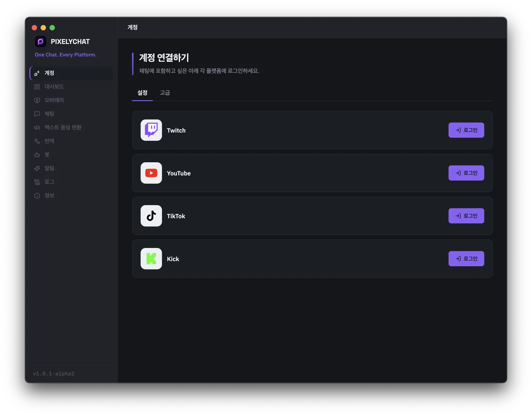
Task: Click the TikTok platform logo
Action: click(x=151, y=216)
